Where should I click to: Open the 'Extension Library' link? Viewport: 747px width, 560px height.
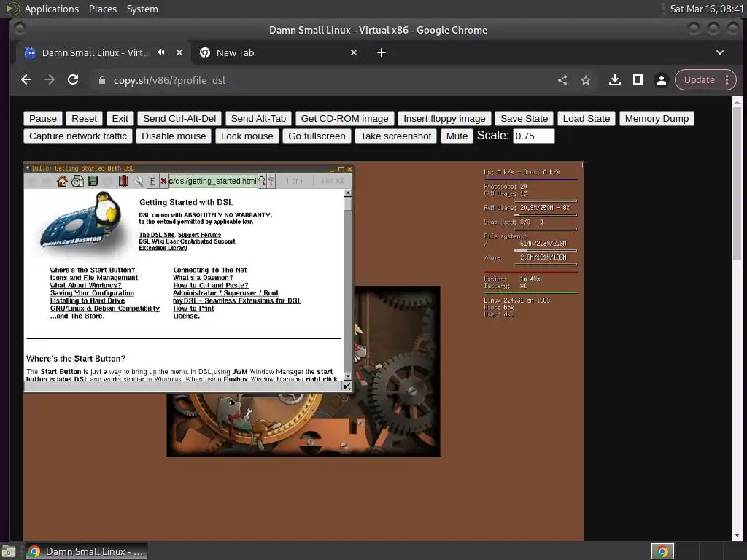click(x=163, y=248)
